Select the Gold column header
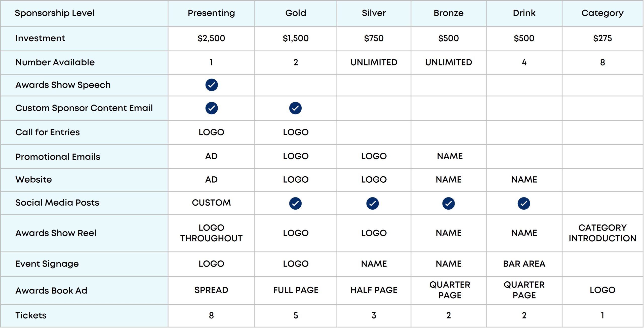644x328 pixels. [296, 13]
